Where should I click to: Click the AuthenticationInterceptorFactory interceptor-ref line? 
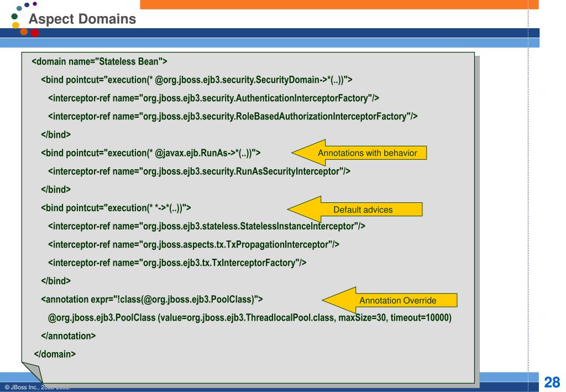click(214, 98)
